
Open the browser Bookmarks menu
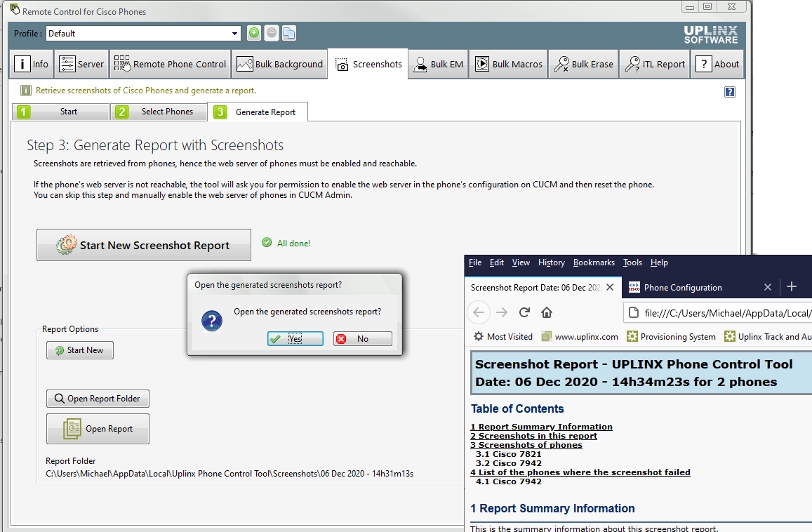[x=594, y=262]
